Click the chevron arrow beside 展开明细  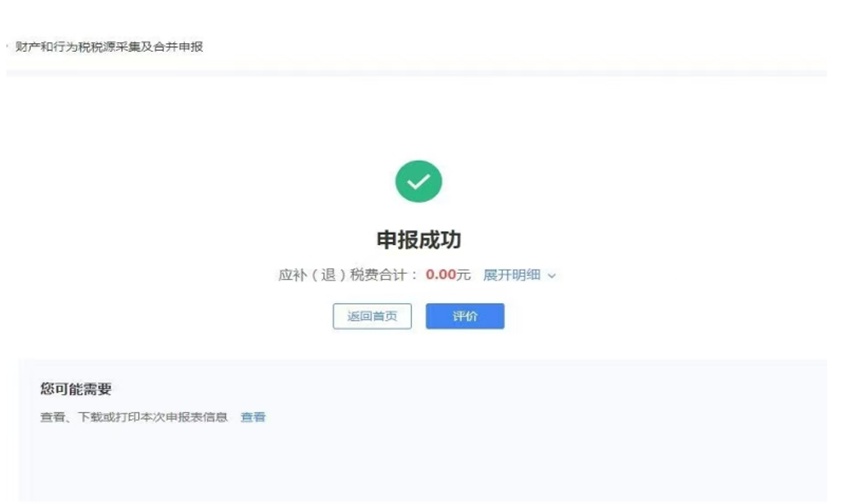point(552,276)
